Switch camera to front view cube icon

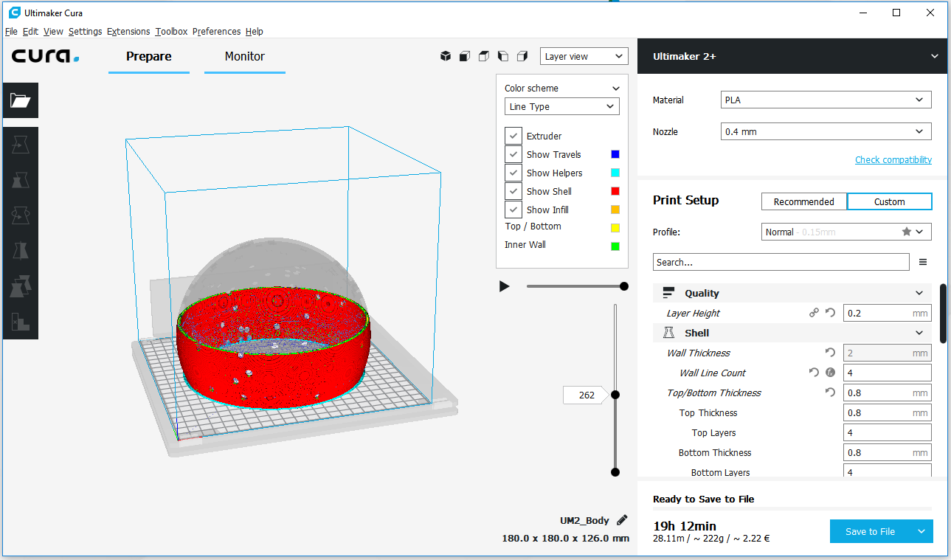point(464,55)
